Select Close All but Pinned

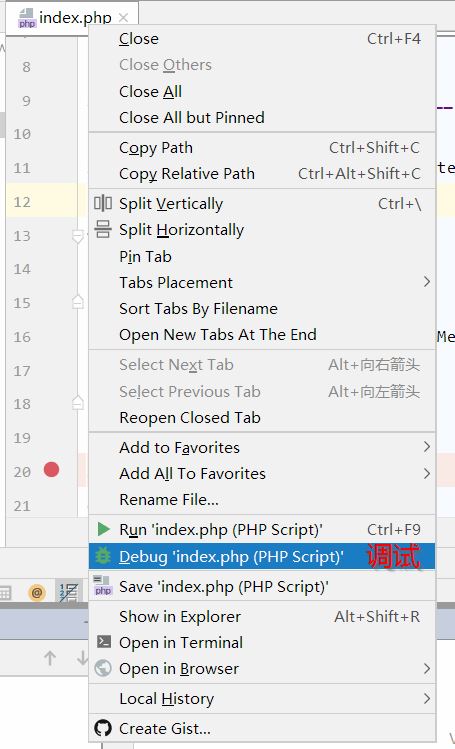(x=191, y=118)
